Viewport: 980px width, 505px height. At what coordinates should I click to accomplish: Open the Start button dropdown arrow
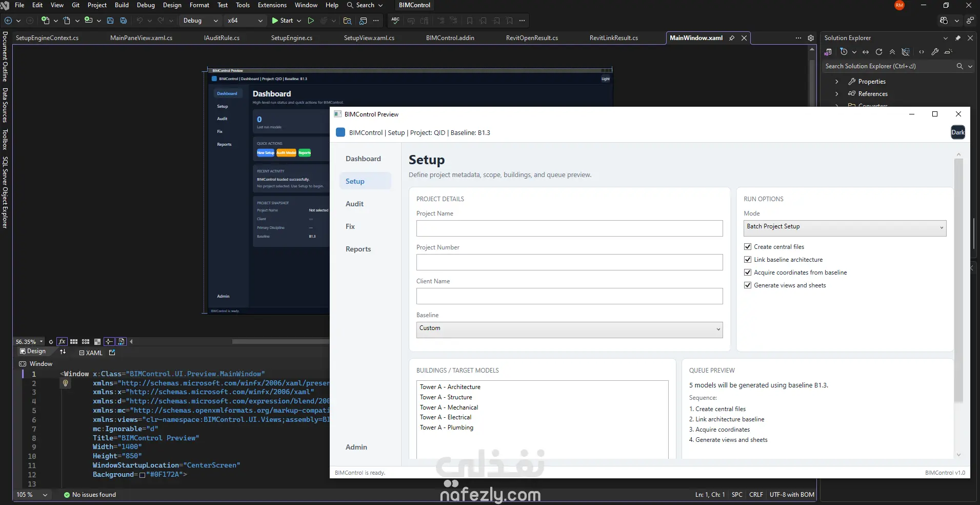299,21
